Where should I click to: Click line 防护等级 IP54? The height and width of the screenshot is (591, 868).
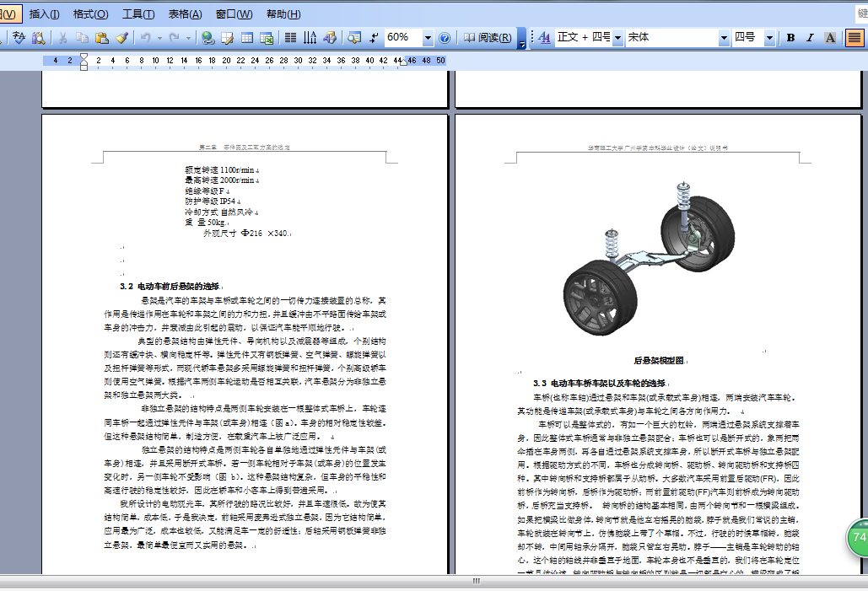tap(211, 201)
